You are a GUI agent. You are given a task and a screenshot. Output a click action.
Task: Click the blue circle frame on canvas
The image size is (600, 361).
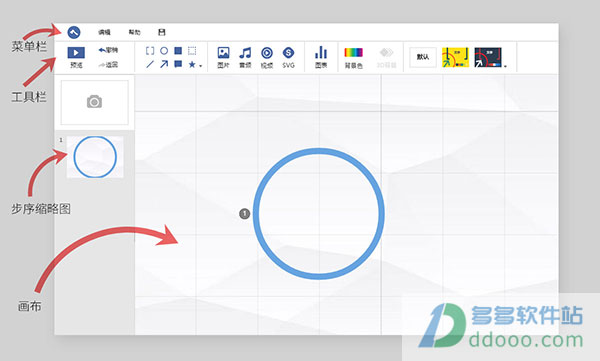(x=319, y=214)
